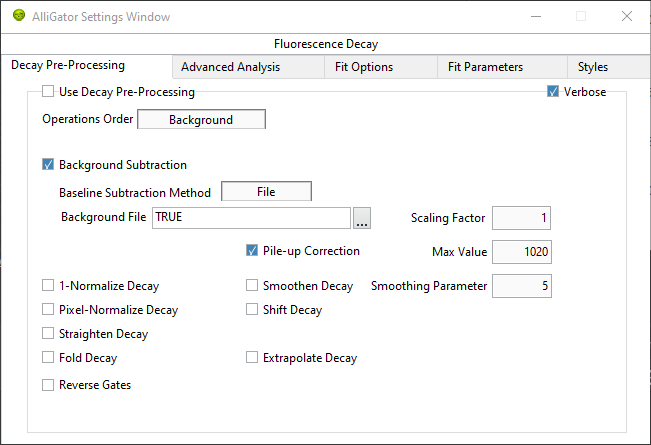
Task: Open the Fit Options tab
Action: 381,67
